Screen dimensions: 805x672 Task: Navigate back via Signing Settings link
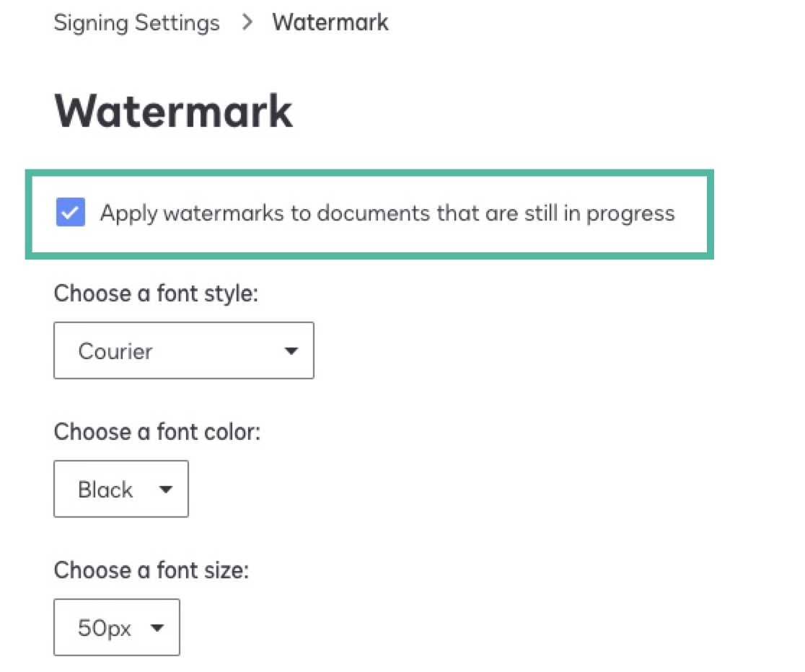(136, 22)
